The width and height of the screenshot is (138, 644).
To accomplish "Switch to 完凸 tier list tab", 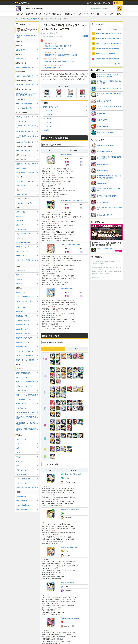I will point(53,349).
